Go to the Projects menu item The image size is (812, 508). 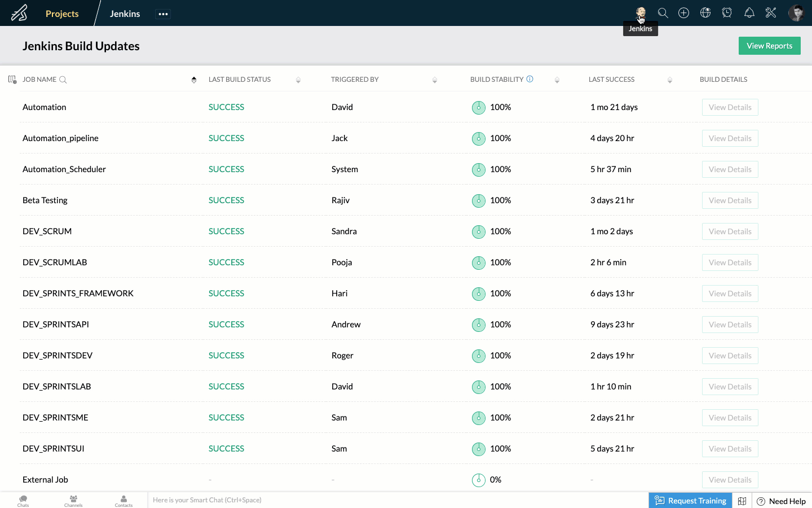coord(62,14)
